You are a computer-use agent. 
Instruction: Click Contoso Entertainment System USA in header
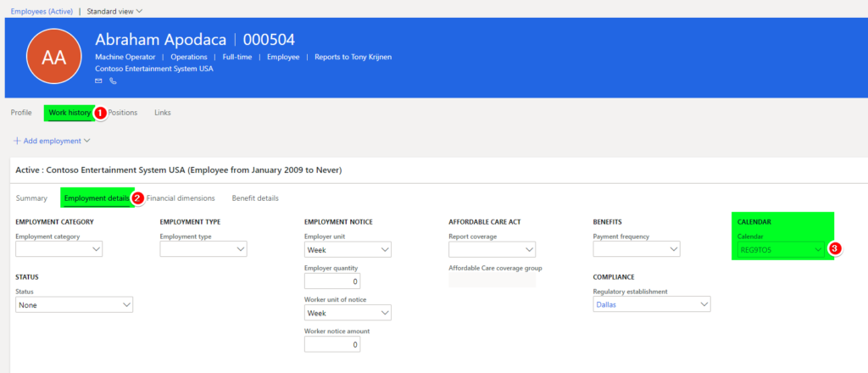[154, 69]
